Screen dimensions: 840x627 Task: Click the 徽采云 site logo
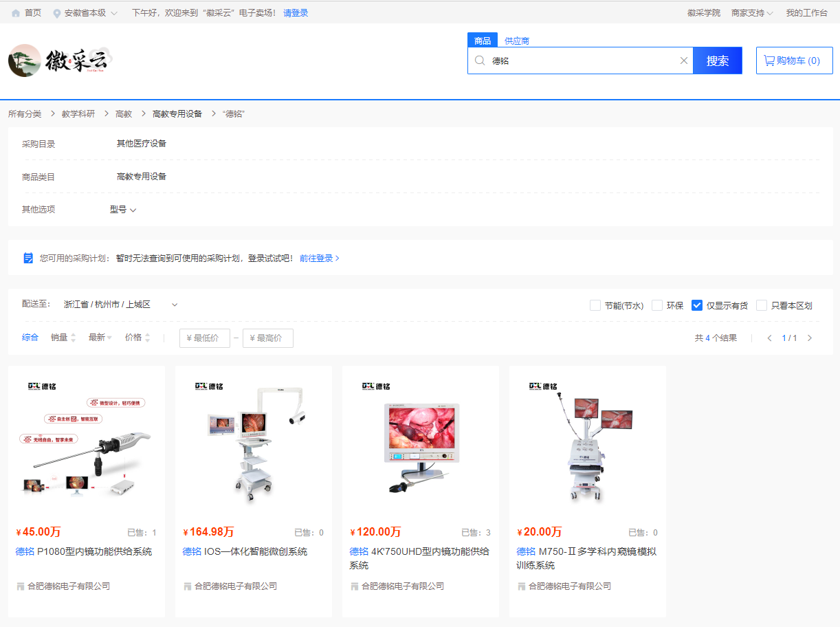[x=58, y=60]
